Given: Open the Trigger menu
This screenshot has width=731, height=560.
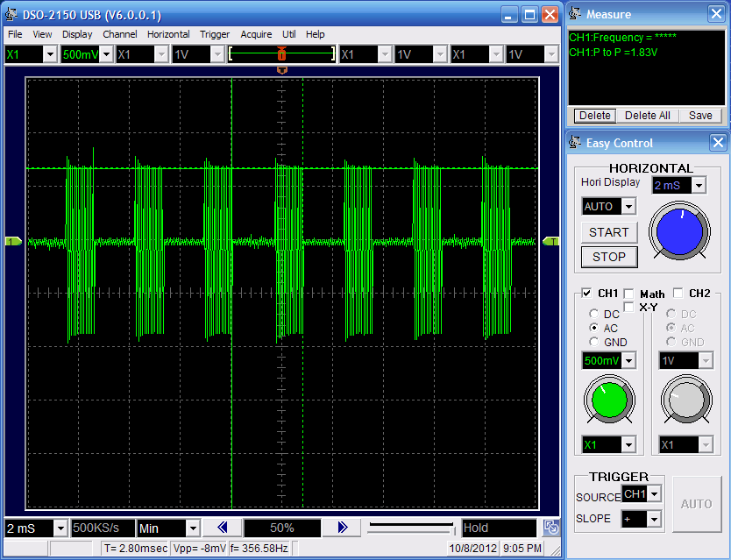Looking at the screenshot, I should tap(214, 34).
